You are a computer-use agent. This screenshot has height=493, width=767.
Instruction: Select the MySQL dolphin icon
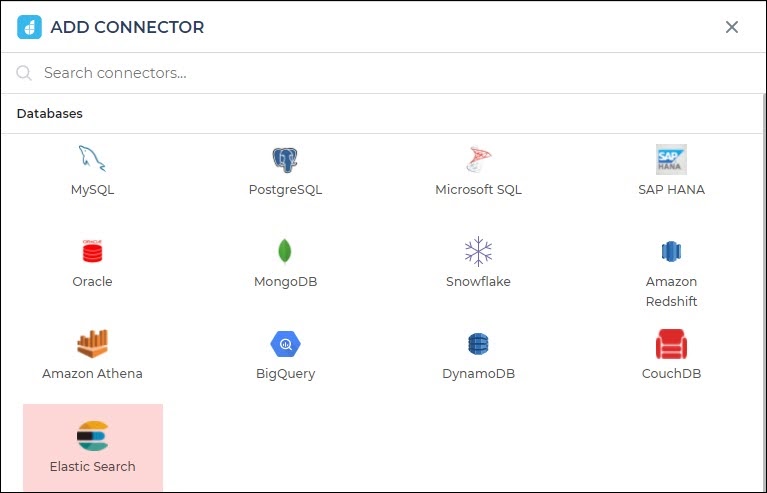click(x=92, y=158)
